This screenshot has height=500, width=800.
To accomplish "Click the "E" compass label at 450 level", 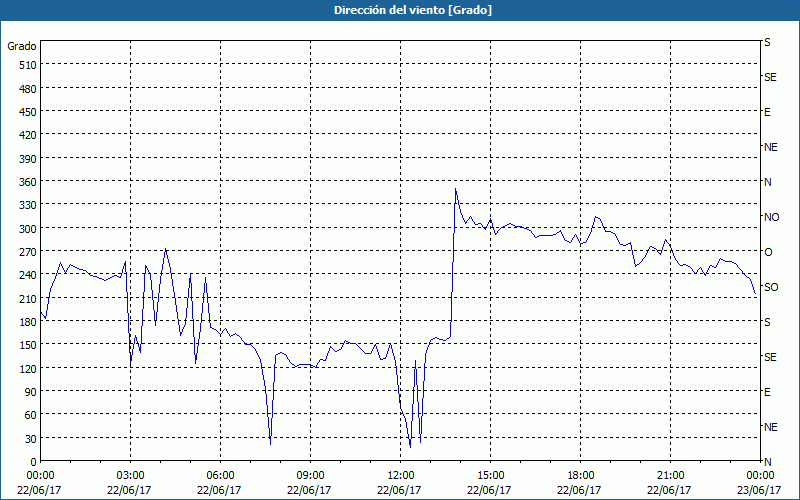I will pos(767,112).
